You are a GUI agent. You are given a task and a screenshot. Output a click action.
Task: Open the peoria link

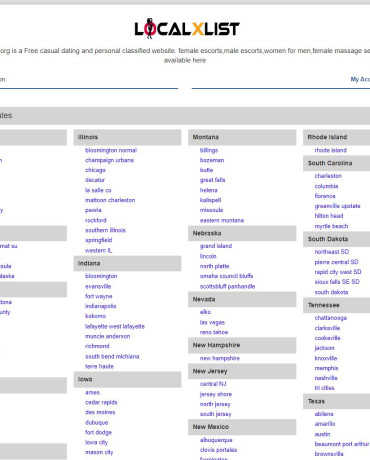click(93, 210)
